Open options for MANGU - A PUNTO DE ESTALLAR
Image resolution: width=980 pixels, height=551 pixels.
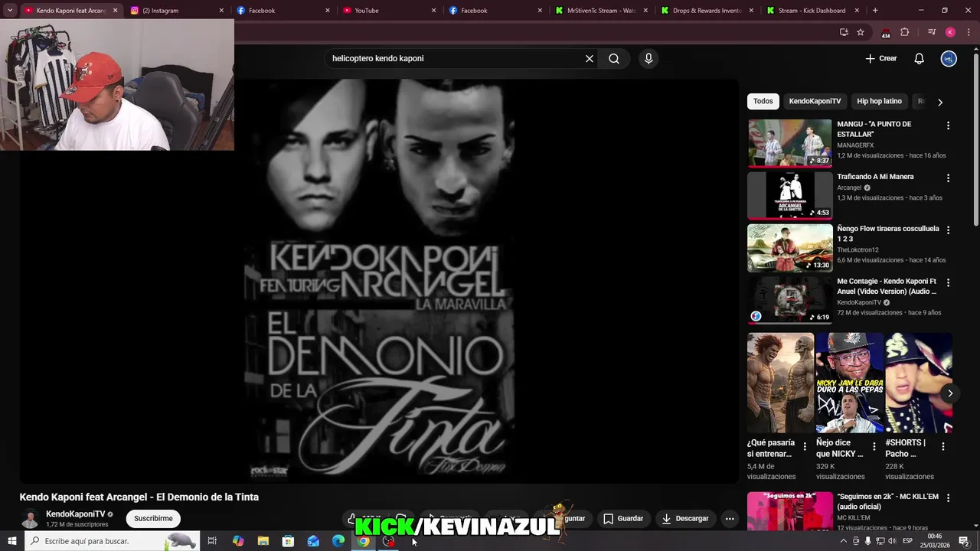[948, 126]
